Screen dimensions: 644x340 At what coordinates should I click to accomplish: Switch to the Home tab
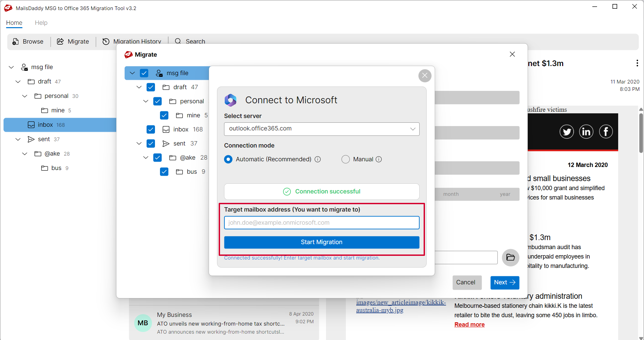click(14, 23)
